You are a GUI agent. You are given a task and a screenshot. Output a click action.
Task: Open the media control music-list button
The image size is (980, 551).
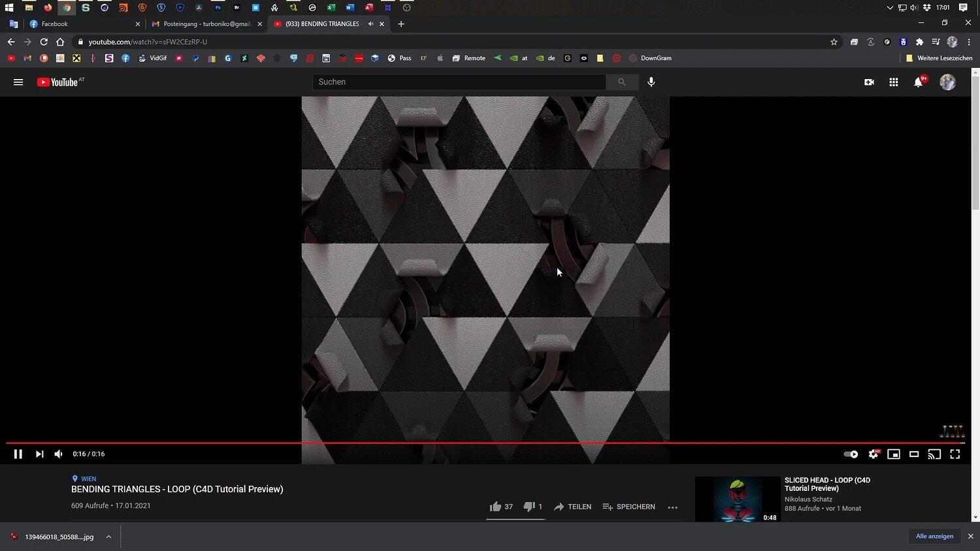(936, 42)
